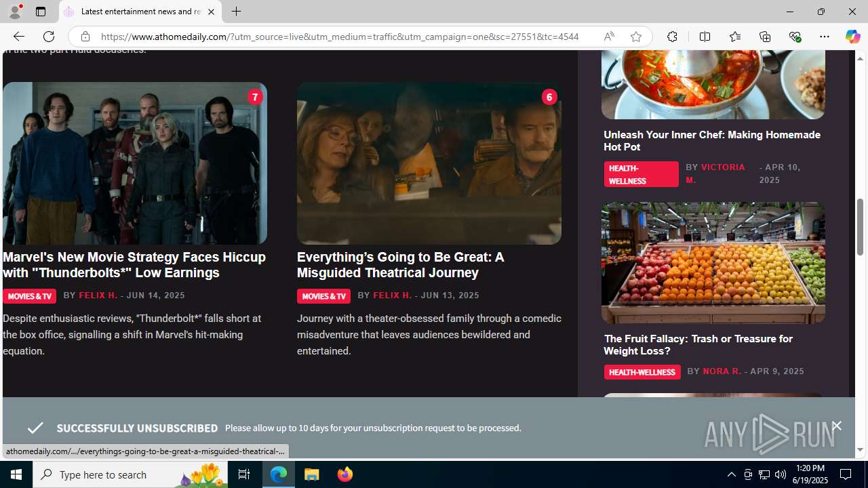The height and width of the screenshot is (488, 868).
Task: Read Marvel's New Movie Strategy headline
Action: [x=134, y=265]
